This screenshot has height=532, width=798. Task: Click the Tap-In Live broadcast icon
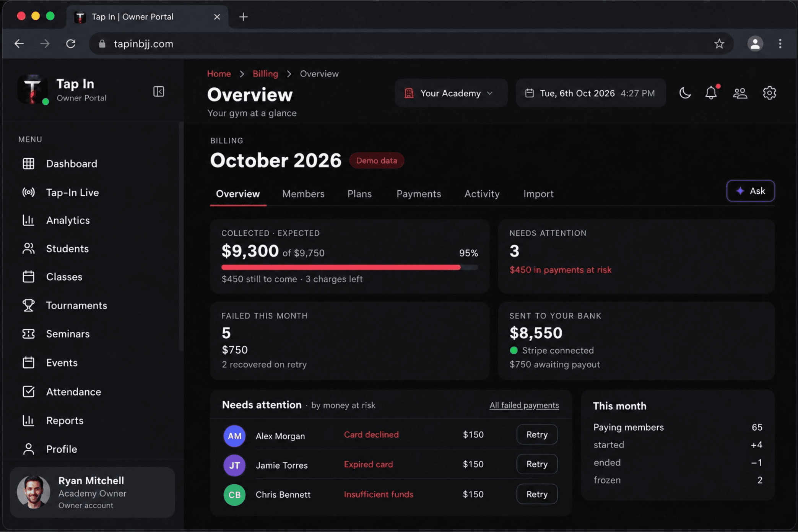point(28,192)
